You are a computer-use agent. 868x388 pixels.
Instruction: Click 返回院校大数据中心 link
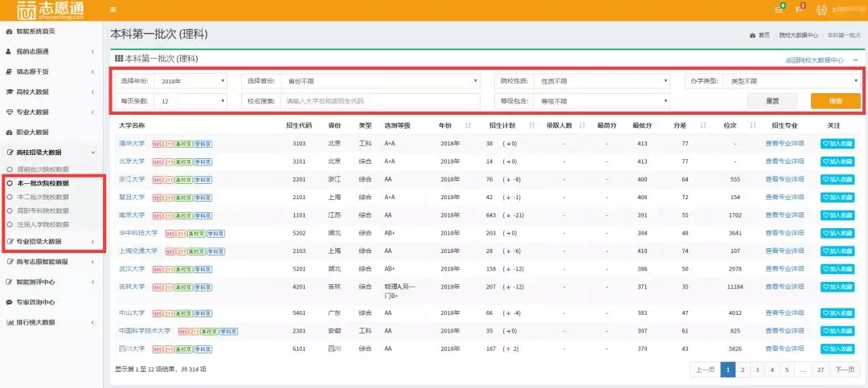point(813,60)
